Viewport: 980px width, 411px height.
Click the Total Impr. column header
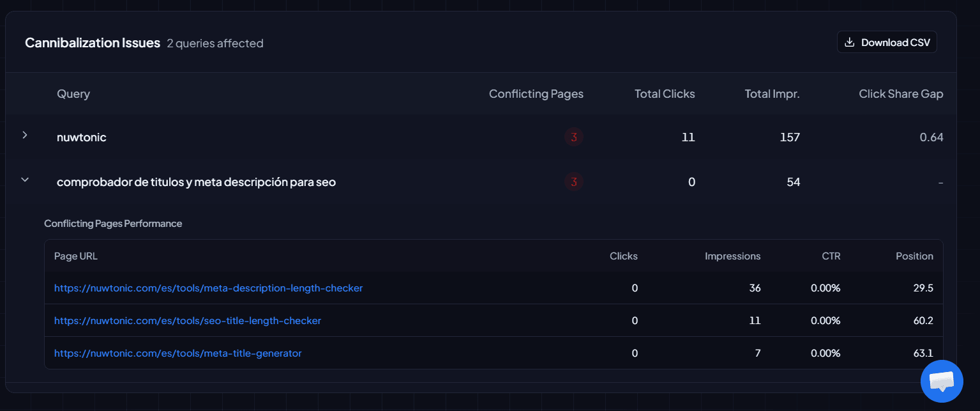click(x=772, y=94)
